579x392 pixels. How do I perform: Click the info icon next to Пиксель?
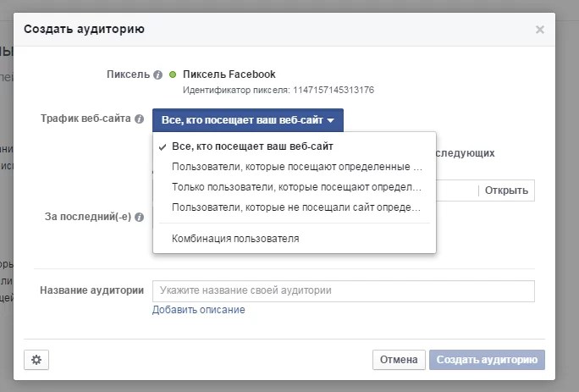[x=157, y=75]
